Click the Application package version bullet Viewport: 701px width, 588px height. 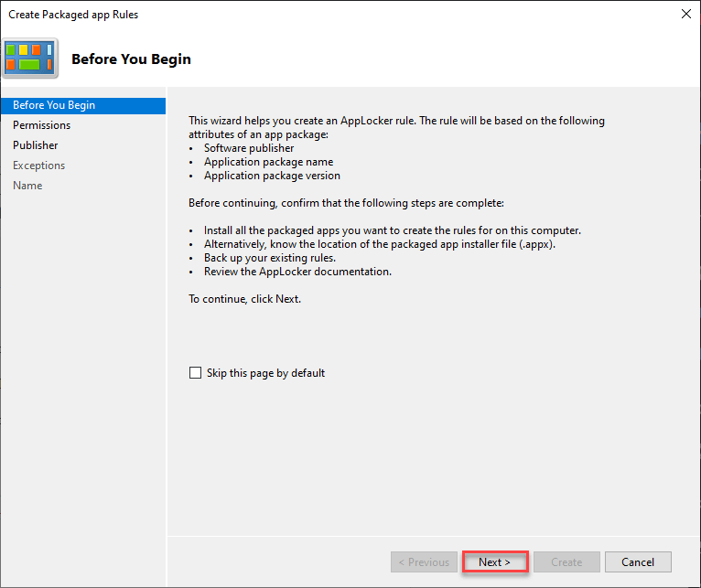pyautogui.click(x=272, y=176)
